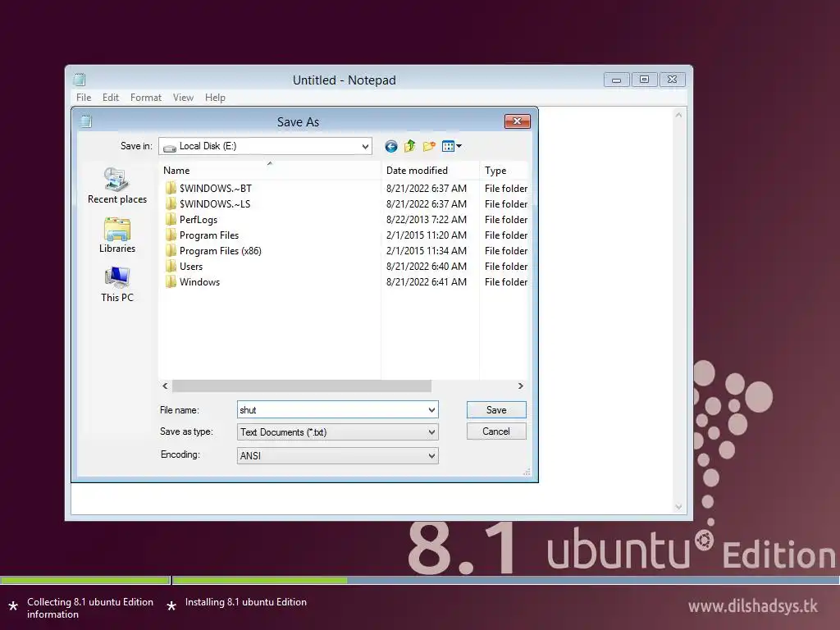Screen dimensions: 840x630
Task: Click the dialog resize grip corner
Action: coord(527,472)
